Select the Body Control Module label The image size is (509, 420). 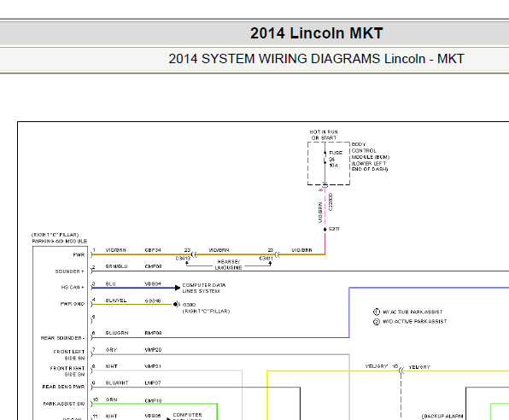point(371,157)
